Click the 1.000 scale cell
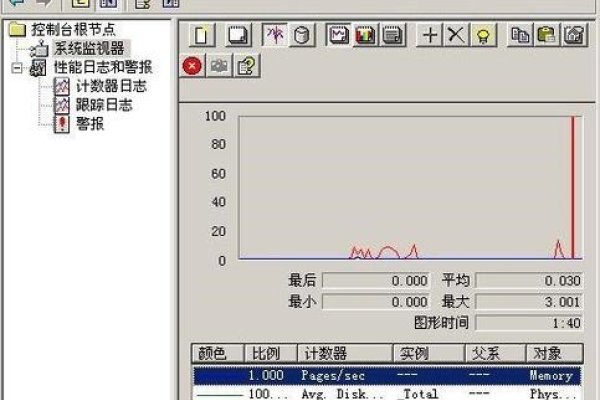 pos(266,376)
